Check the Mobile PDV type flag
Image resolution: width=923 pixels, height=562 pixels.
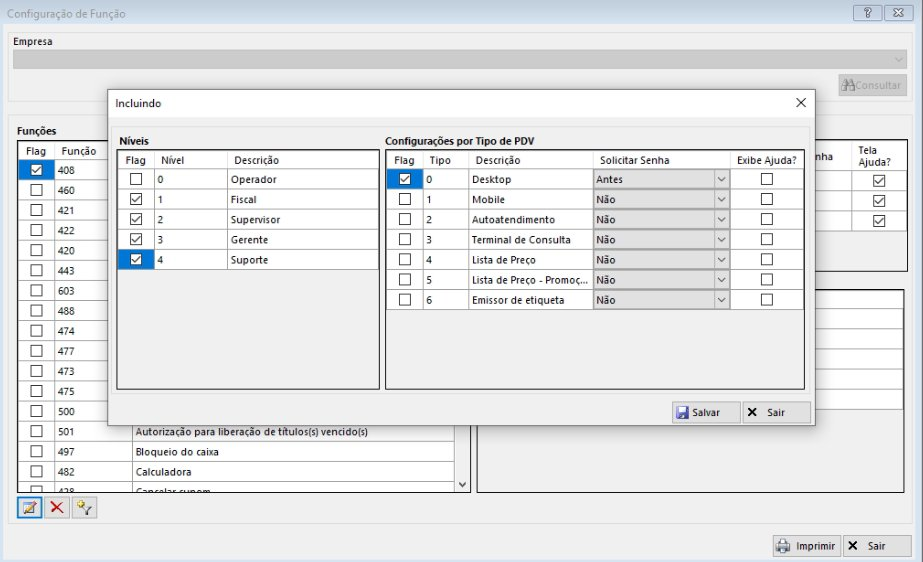tap(404, 199)
